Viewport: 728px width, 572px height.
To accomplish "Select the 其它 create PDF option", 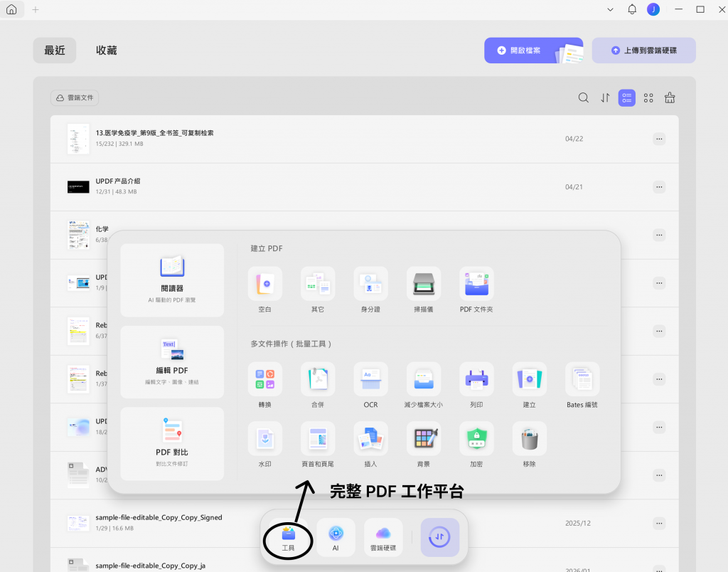I will click(x=318, y=283).
